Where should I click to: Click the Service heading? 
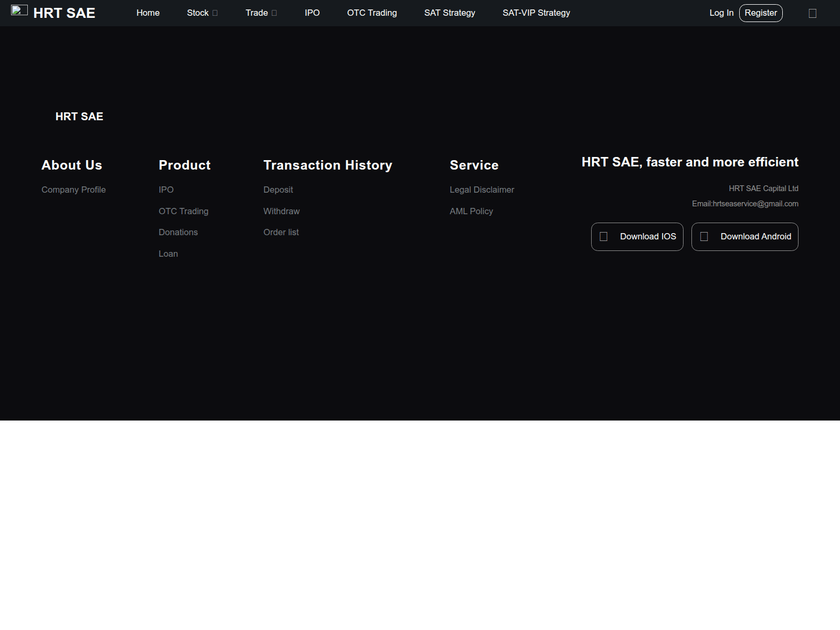(474, 165)
